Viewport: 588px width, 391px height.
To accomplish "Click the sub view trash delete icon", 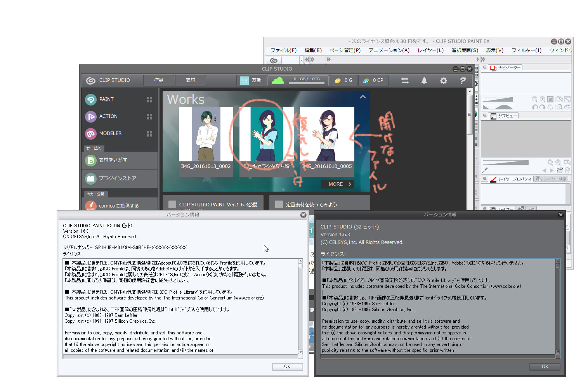I will coord(567,170).
